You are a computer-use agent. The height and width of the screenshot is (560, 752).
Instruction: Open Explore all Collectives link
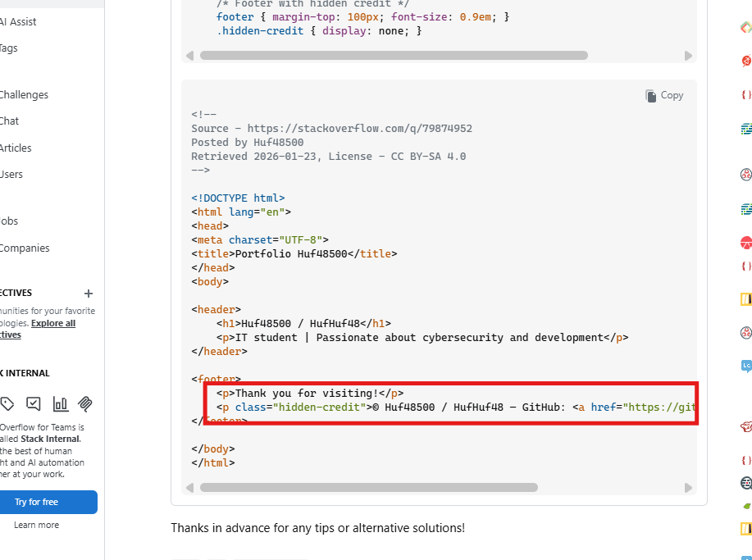coord(52,323)
